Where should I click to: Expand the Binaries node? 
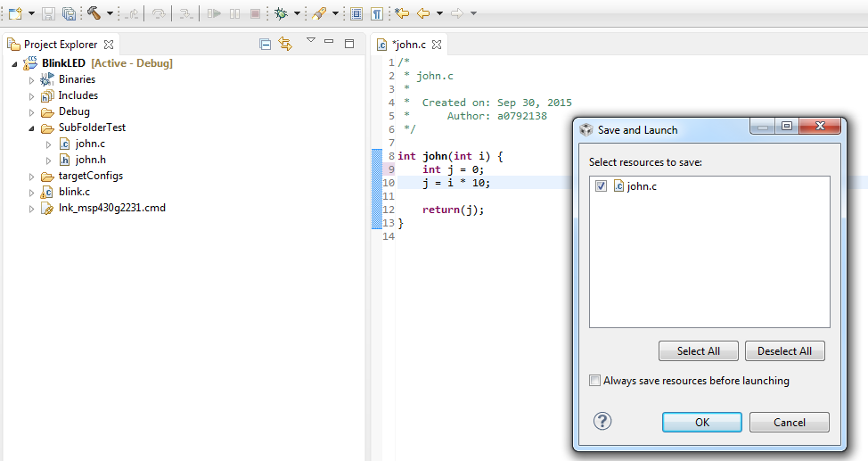pos(31,80)
